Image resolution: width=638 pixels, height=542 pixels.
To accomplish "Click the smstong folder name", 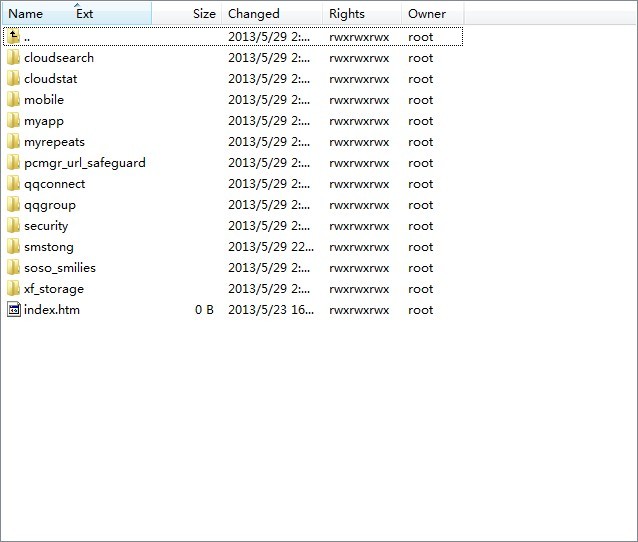I will (49, 247).
